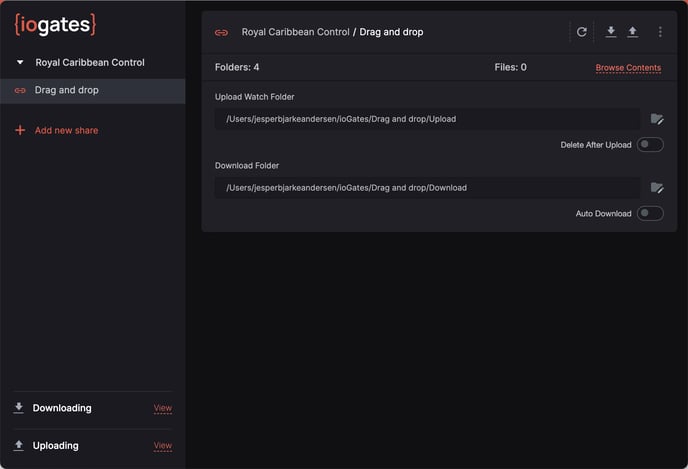This screenshot has width=688, height=469.
Task: Open the three-dot more options menu
Action: (660, 32)
